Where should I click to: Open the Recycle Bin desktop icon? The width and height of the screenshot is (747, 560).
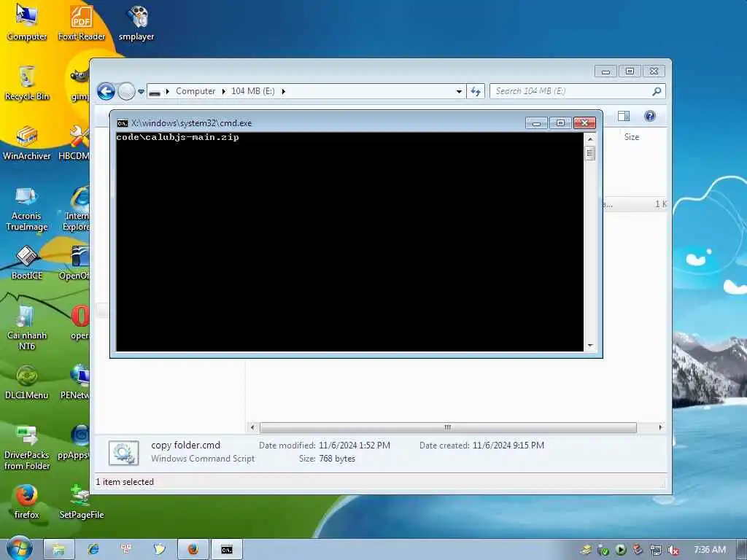[27, 83]
